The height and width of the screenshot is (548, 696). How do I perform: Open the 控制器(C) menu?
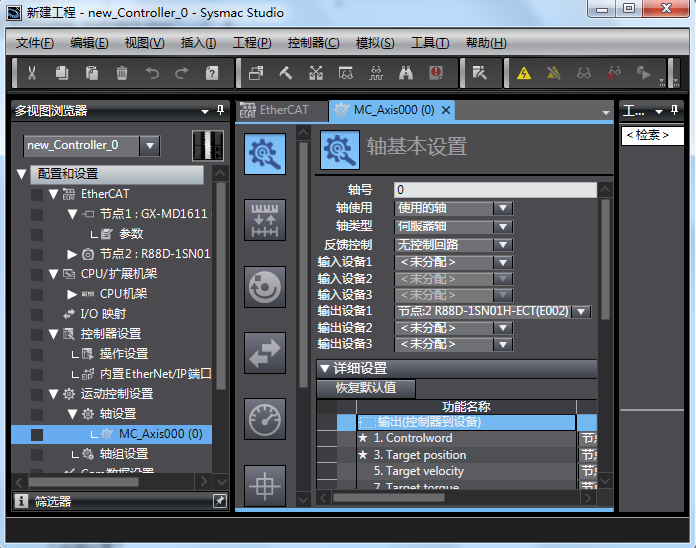313,43
